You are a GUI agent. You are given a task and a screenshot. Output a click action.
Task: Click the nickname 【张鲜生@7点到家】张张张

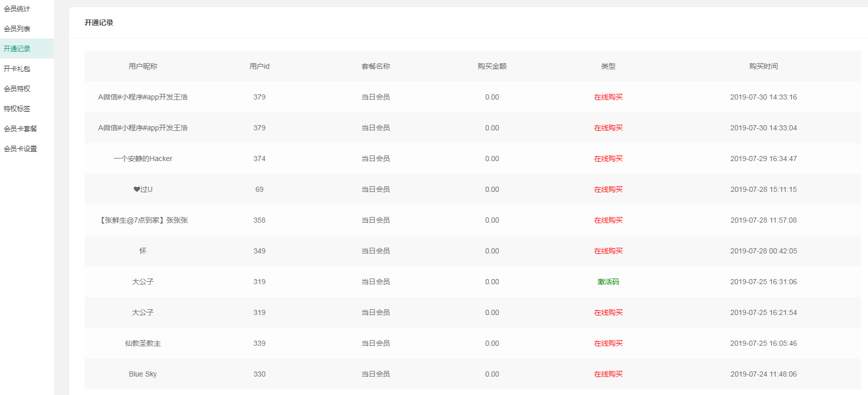143,220
